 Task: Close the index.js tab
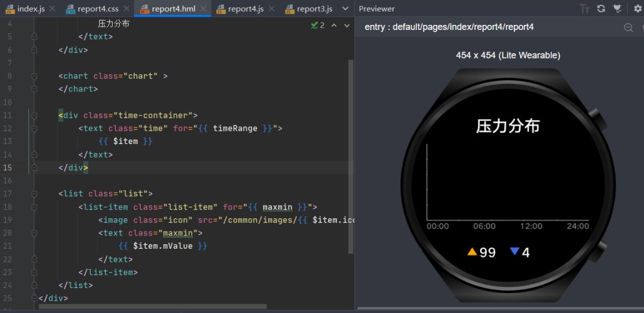pos(52,9)
